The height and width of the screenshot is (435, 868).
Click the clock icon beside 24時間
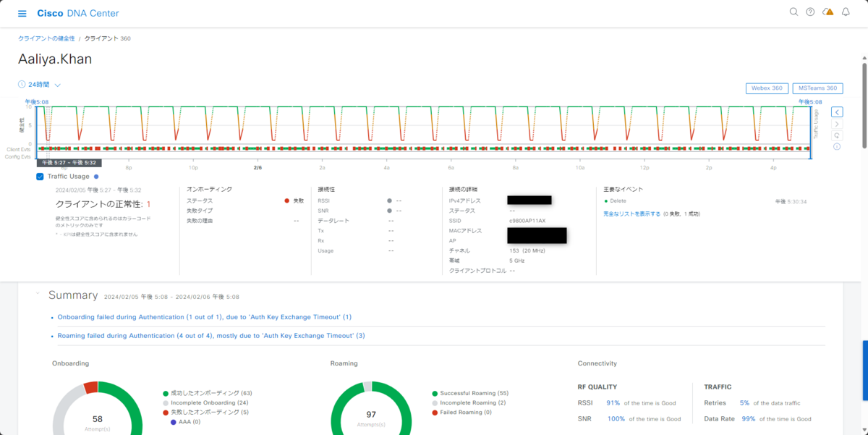22,85
